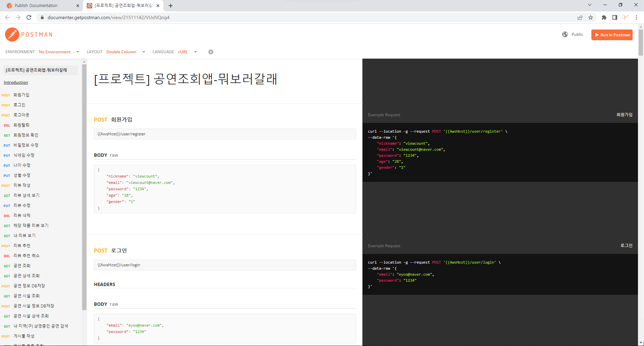Click the HEADERS label under 로그인
This screenshot has width=644, height=346.
pyautogui.click(x=105, y=284)
